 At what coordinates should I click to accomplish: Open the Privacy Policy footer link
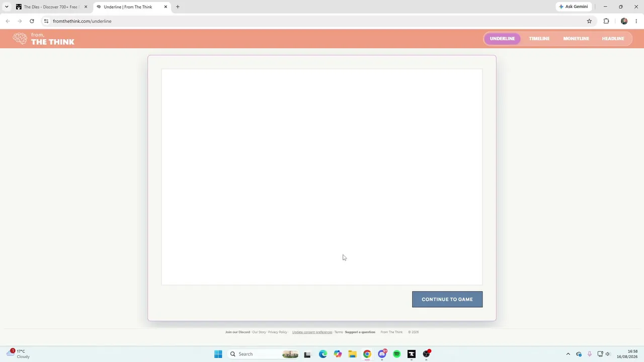(x=278, y=332)
